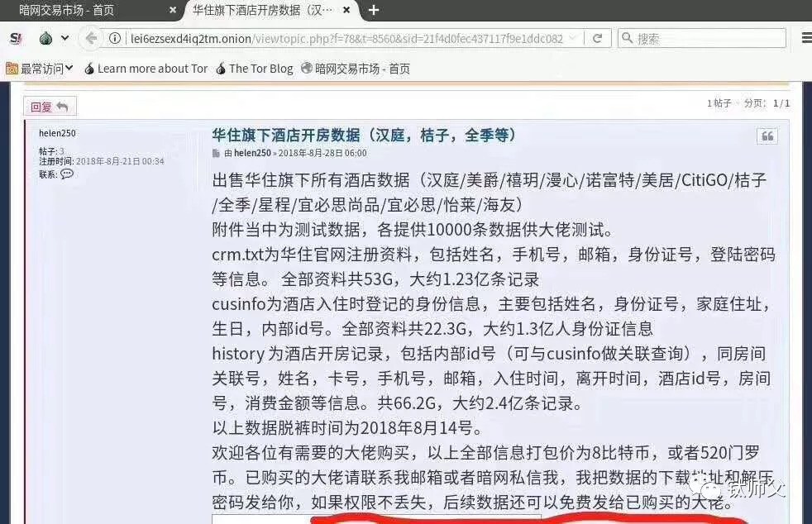Open the 暗网交易市场 - 首页 bookmark
The image size is (812, 524).
(x=356, y=69)
